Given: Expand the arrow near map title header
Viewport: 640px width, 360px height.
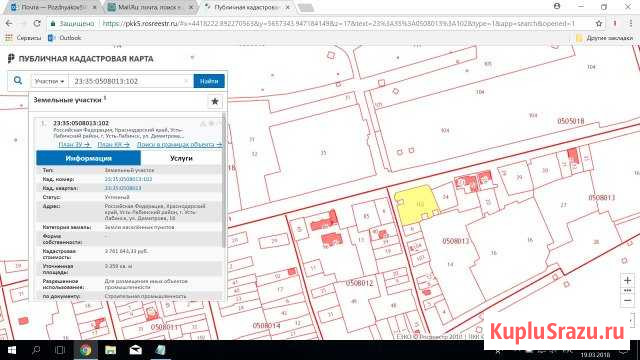Looking at the screenshot, I should click(x=192, y=58).
